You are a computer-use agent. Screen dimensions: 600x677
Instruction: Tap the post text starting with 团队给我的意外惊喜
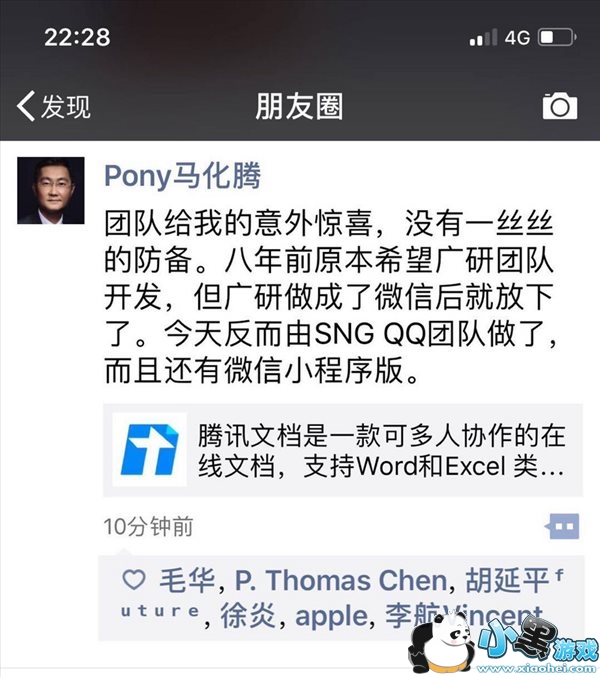(331, 297)
